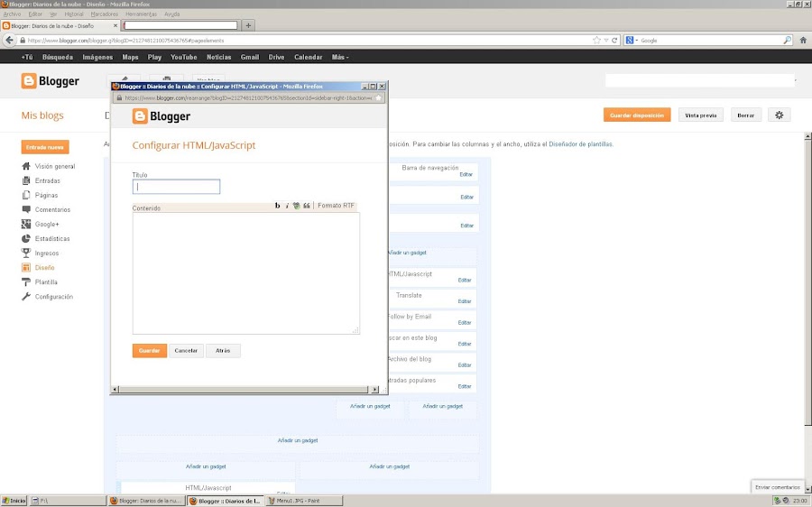
Task: Click the Blogger logo in popup window
Action: tap(161, 116)
